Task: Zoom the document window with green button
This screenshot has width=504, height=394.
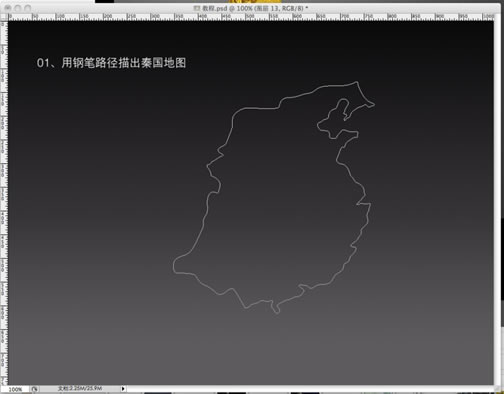Action: [x=28, y=8]
